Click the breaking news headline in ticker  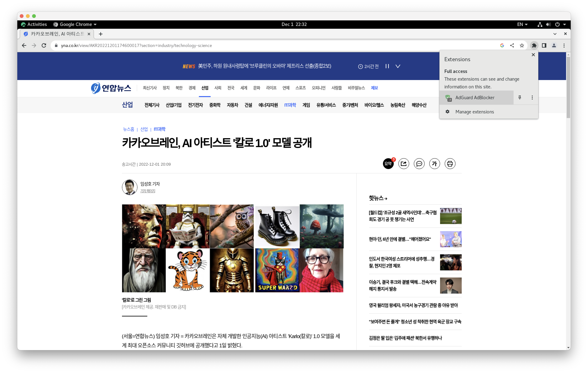coord(265,66)
